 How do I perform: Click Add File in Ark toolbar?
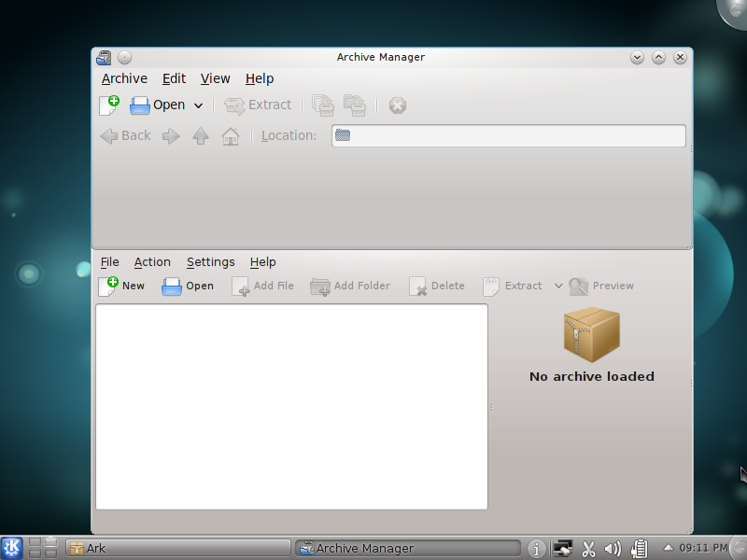tap(263, 286)
